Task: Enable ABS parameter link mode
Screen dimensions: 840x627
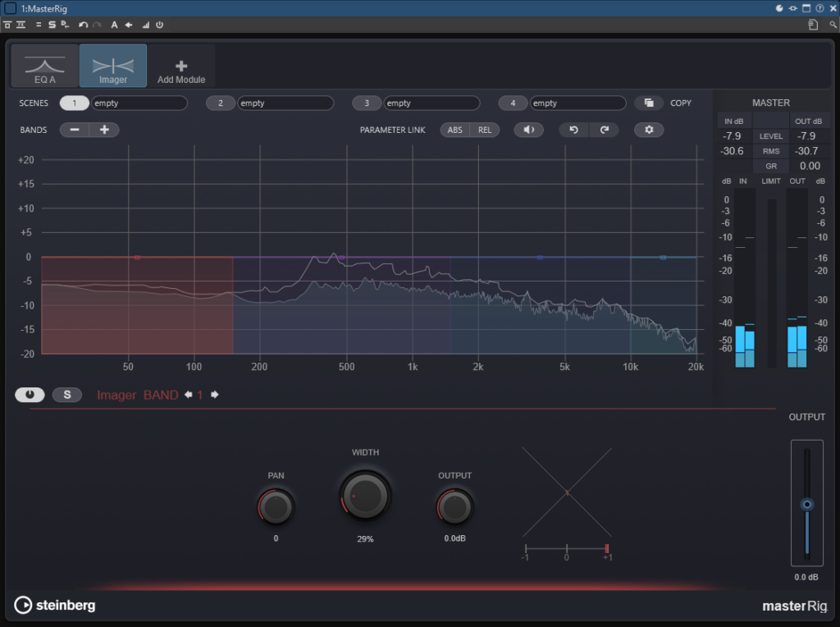Action: 455,130
